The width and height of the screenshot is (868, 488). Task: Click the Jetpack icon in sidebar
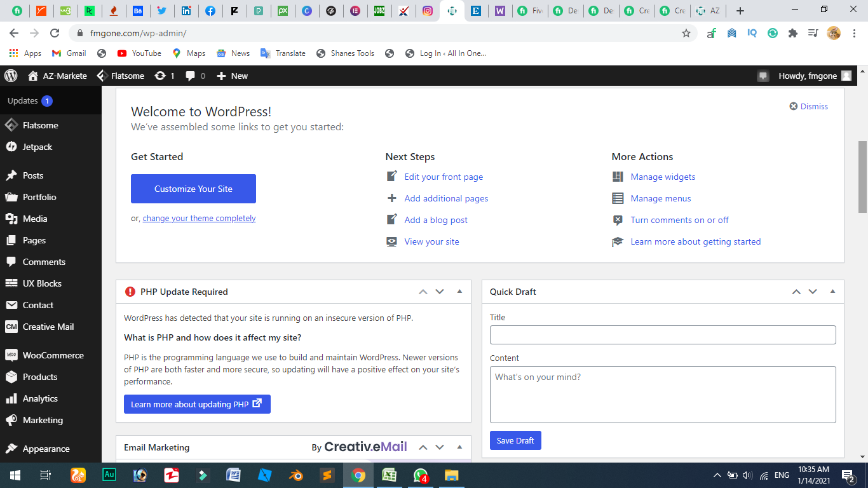point(11,147)
